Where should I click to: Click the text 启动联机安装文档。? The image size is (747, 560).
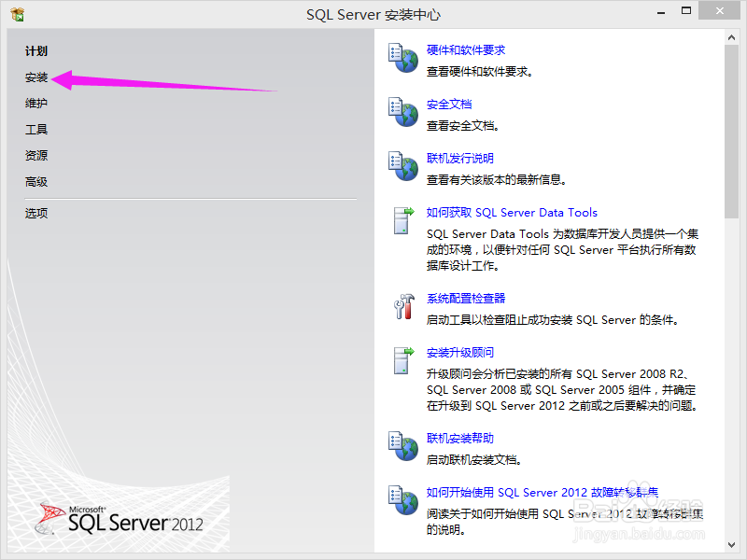point(474,459)
